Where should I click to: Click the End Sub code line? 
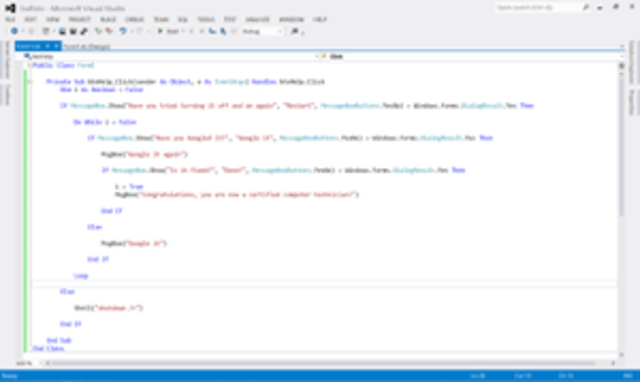point(59,340)
